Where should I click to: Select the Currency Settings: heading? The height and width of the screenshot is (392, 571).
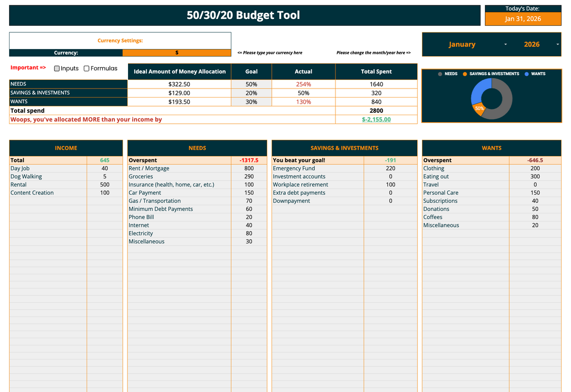coord(120,41)
